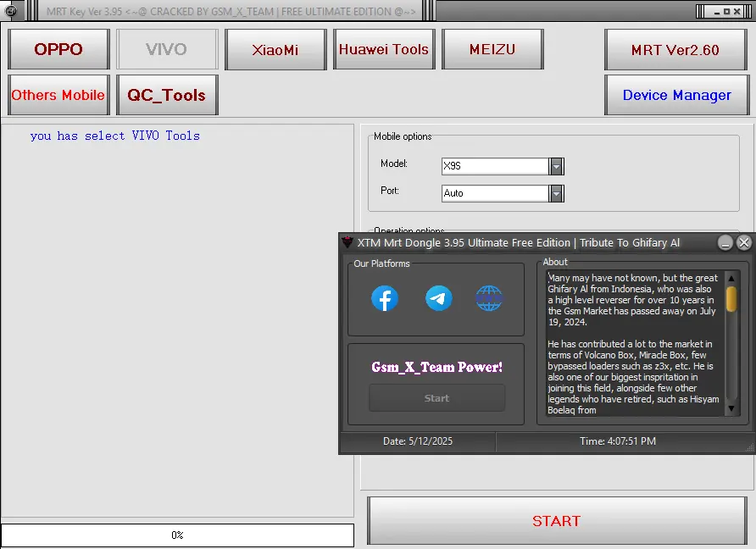This screenshot has height=549, width=756.
Task: Open Device Manager
Action: coord(676,95)
